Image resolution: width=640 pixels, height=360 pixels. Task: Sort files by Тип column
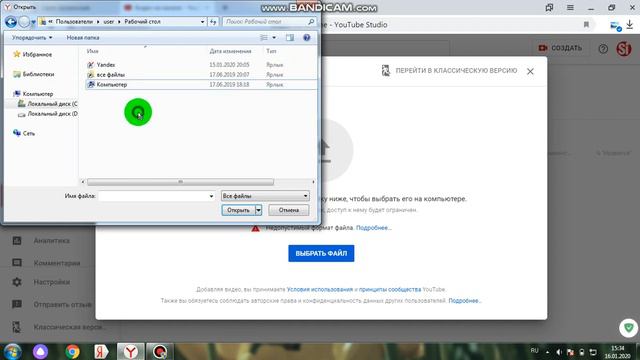pyautogui.click(x=271, y=51)
